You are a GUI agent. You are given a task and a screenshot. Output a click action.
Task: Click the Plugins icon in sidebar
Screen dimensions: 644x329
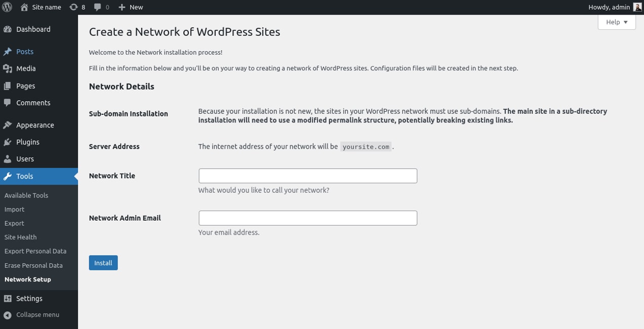pyautogui.click(x=7, y=142)
